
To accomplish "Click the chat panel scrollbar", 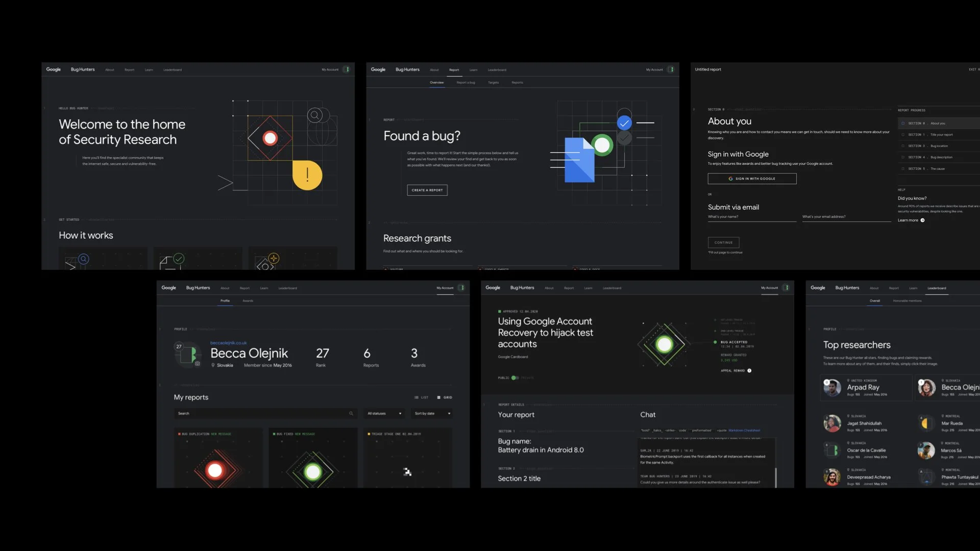I will [x=776, y=478].
